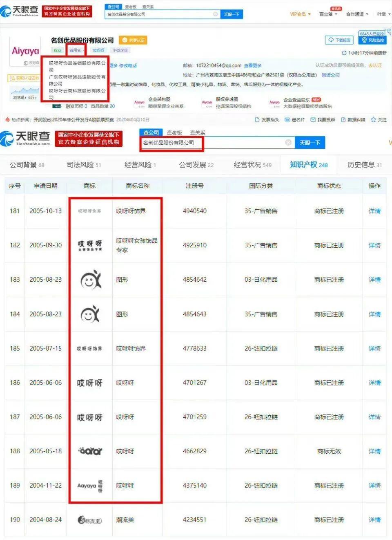Image resolution: width=392 pixels, height=540 pixels.
Task: Open 详情 for trademark row 185
Action: 374,348
